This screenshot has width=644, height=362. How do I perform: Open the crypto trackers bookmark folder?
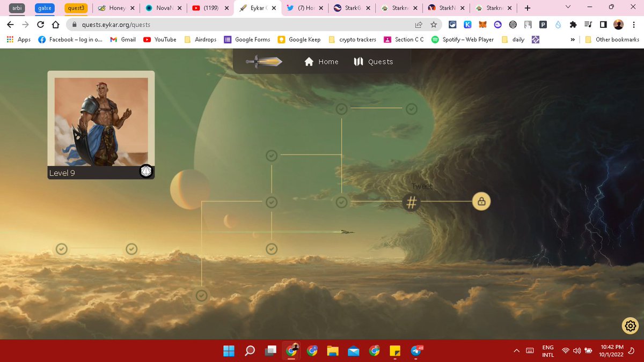[352, 40]
